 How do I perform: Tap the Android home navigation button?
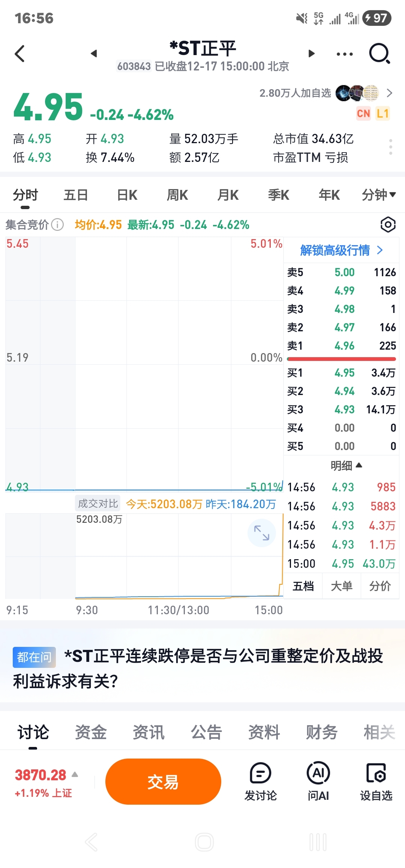coord(204,843)
